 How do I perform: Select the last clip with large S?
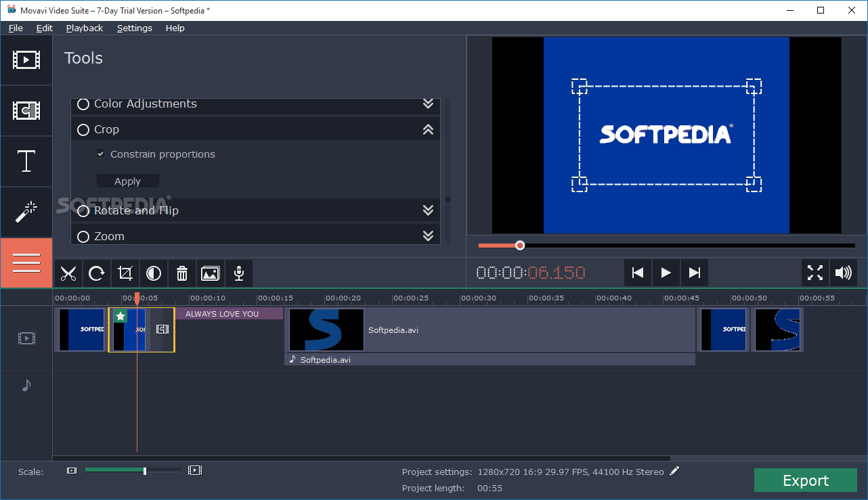[778, 329]
